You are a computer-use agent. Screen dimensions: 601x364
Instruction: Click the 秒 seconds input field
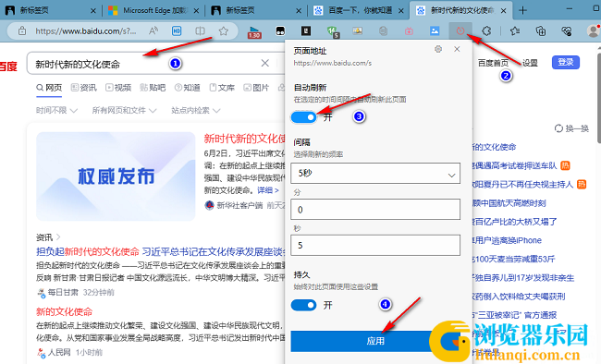(375, 245)
